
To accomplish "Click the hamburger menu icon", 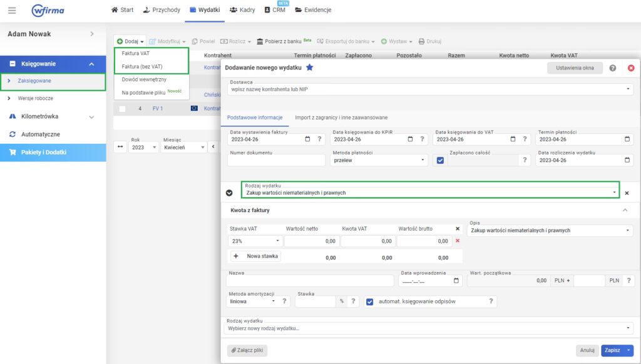I will coord(12,10).
